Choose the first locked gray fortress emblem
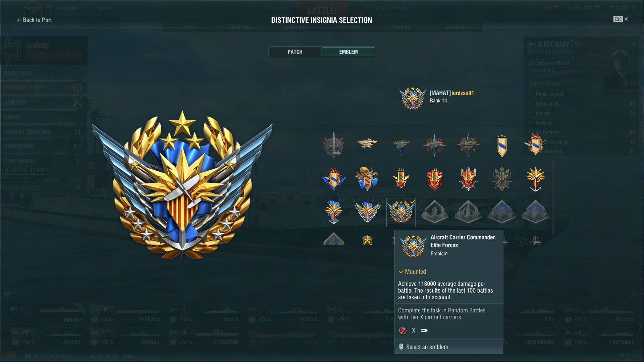 pos(435,212)
